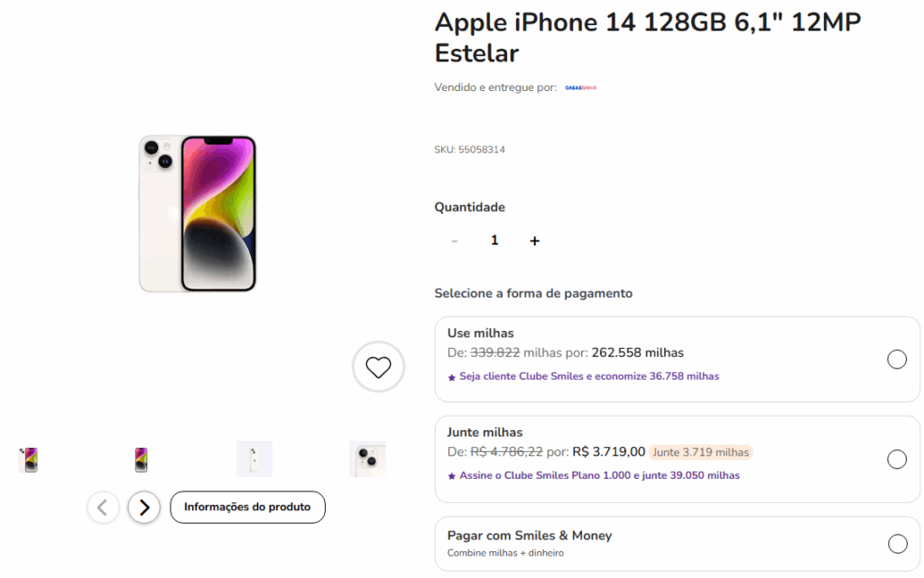Show first thumbnail with front and back view
The image size is (924, 578).
coord(28,460)
